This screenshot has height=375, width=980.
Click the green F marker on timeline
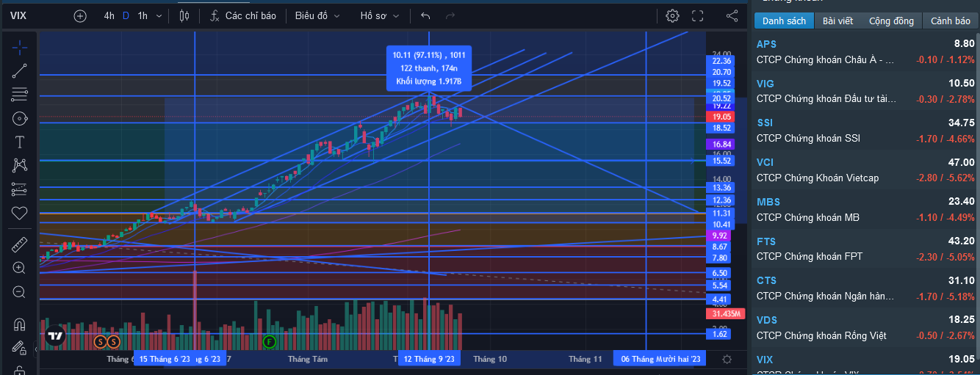(270, 341)
